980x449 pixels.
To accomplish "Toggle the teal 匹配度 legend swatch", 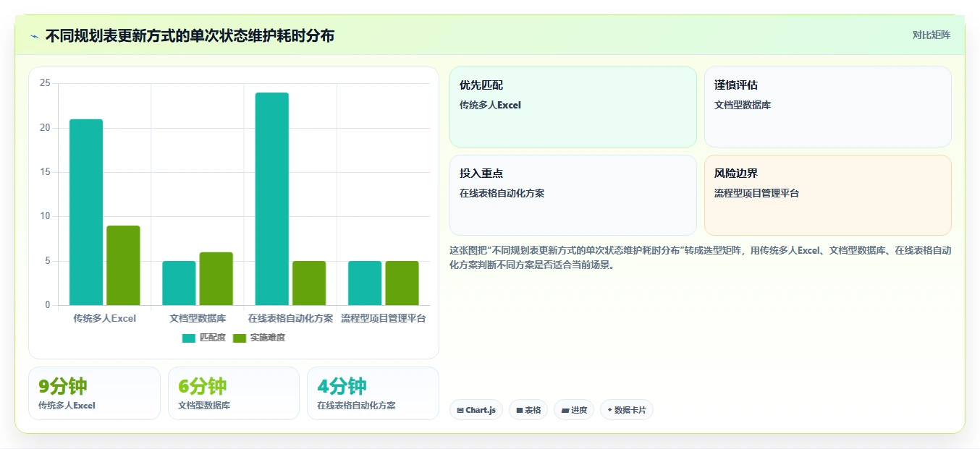I will tap(189, 338).
